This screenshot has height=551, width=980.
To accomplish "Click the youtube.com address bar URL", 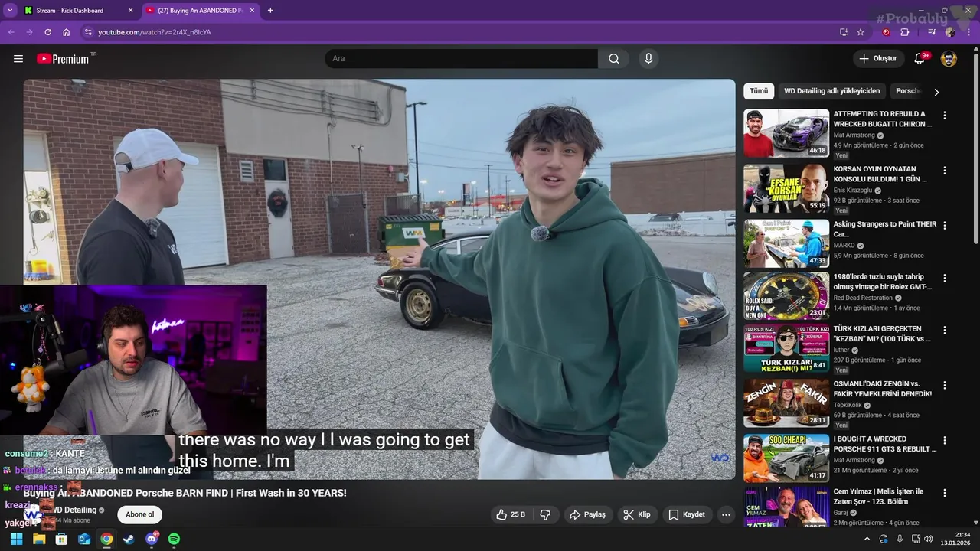I will click(x=155, y=32).
